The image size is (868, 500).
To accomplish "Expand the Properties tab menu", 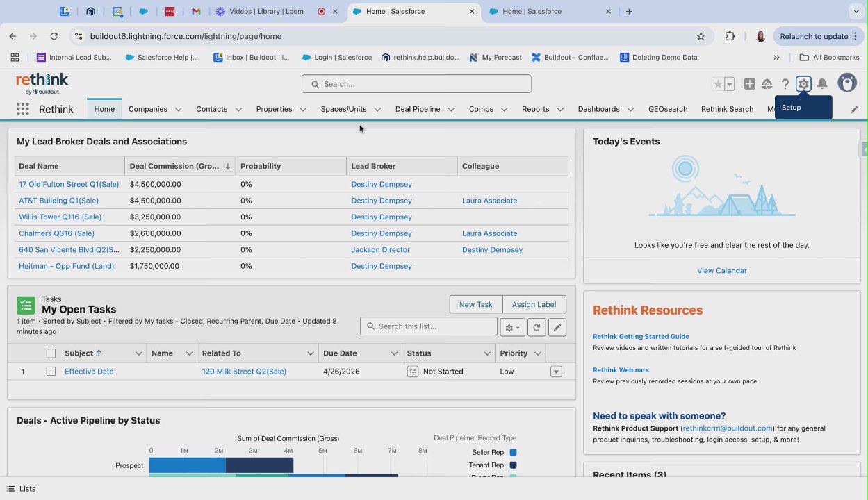I will (303, 110).
